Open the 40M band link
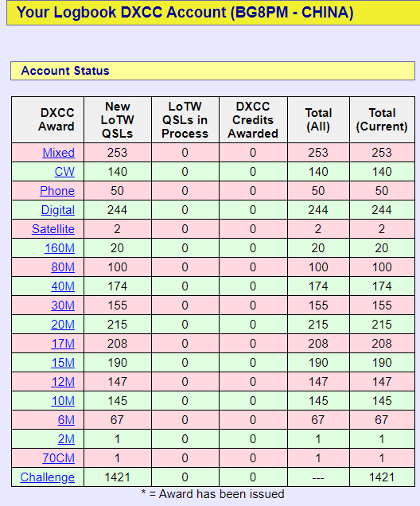Screen dimensions: 420x506 click(x=63, y=286)
